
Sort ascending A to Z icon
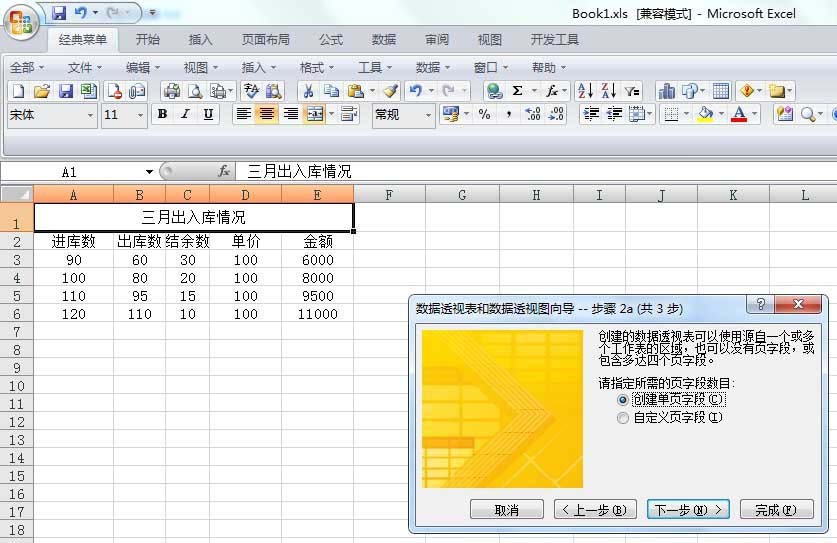585,91
